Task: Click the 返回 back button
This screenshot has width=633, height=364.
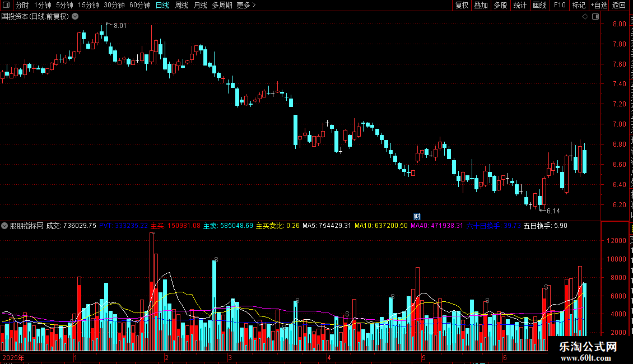Action: point(619,5)
